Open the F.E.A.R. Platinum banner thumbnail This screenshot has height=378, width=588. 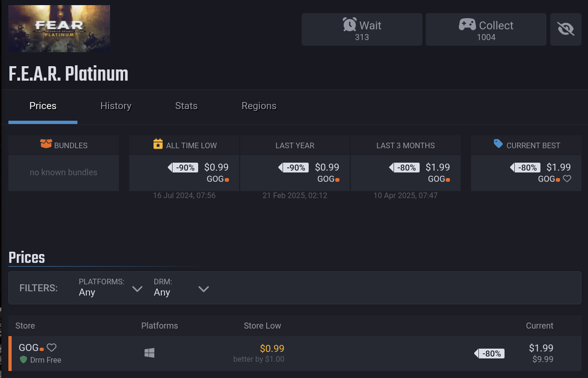point(59,28)
